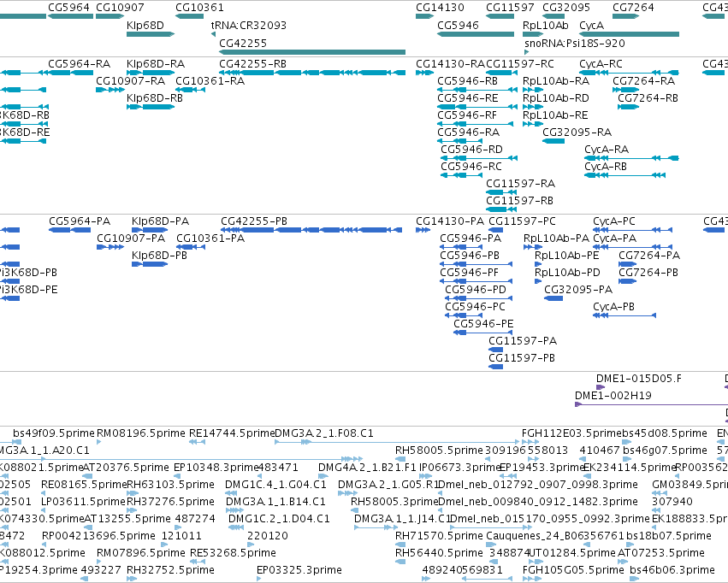Select the CG11597-PB protein label

[522, 359]
